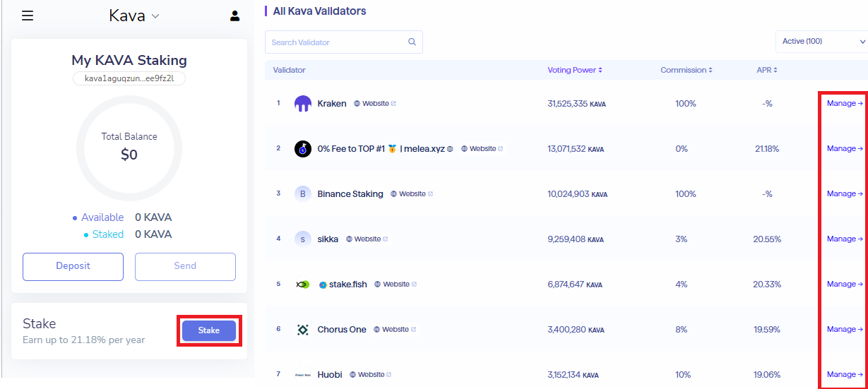Click Manage for Kraken
The height and width of the screenshot is (389, 868).
tap(845, 104)
